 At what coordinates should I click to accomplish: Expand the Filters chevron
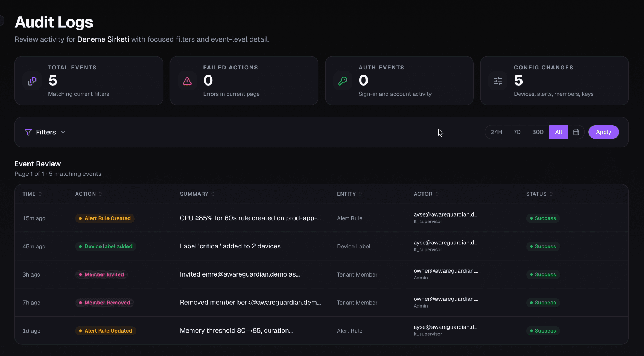(x=63, y=132)
